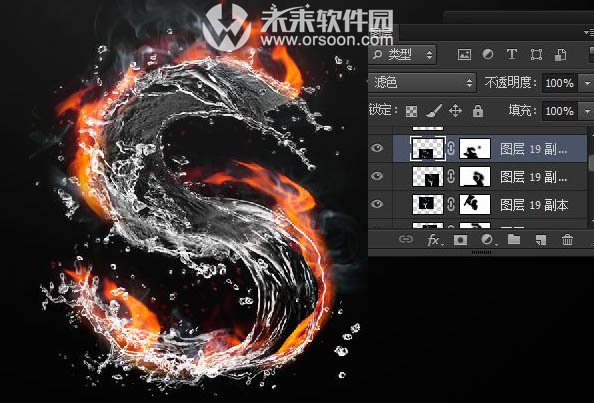Enable the pixel layer filter icon
The height and width of the screenshot is (403, 594).
pos(464,55)
